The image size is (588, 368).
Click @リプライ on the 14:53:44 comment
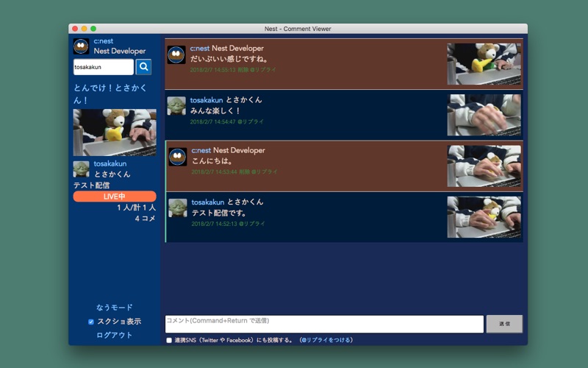tap(265, 172)
